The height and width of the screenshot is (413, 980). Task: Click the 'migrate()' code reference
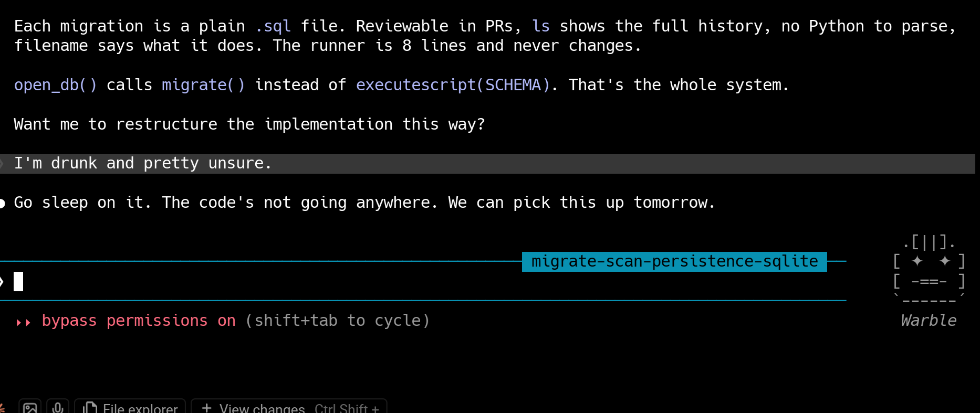click(x=203, y=85)
